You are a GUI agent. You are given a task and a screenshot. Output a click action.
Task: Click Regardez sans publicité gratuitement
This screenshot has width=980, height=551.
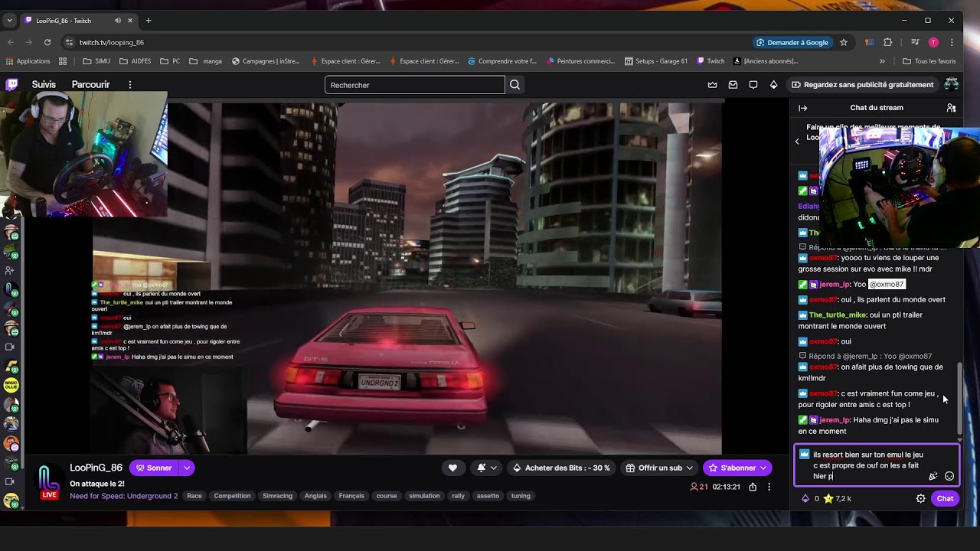[863, 85]
